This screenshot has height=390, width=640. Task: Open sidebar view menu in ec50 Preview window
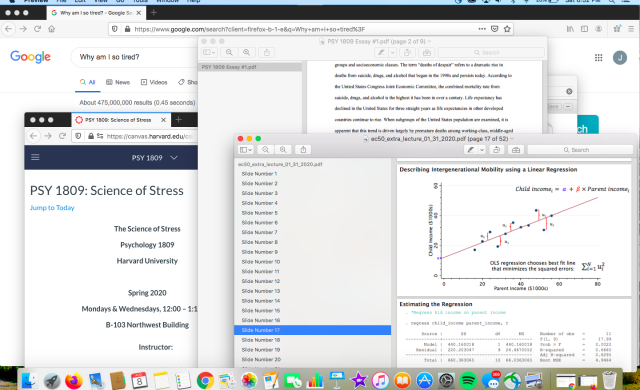click(x=246, y=150)
